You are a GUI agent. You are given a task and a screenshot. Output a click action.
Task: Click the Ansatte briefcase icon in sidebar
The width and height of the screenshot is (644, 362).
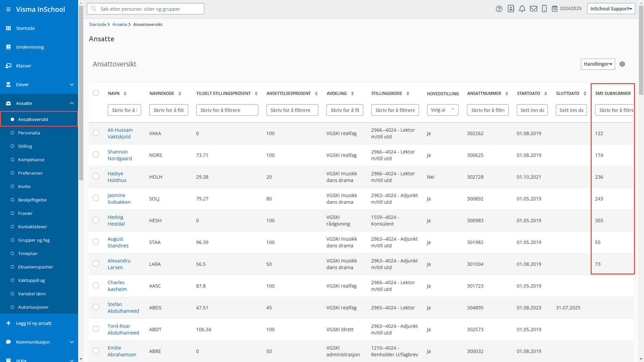[x=8, y=103]
